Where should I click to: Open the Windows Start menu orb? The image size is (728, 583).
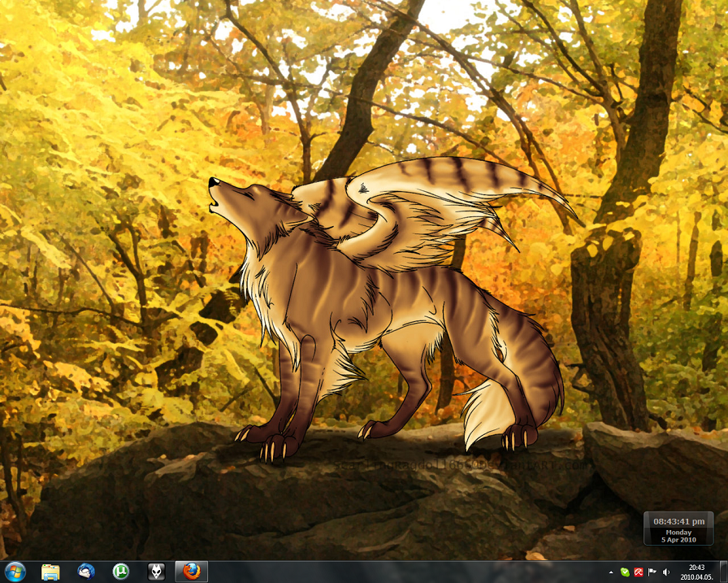(x=15, y=572)
